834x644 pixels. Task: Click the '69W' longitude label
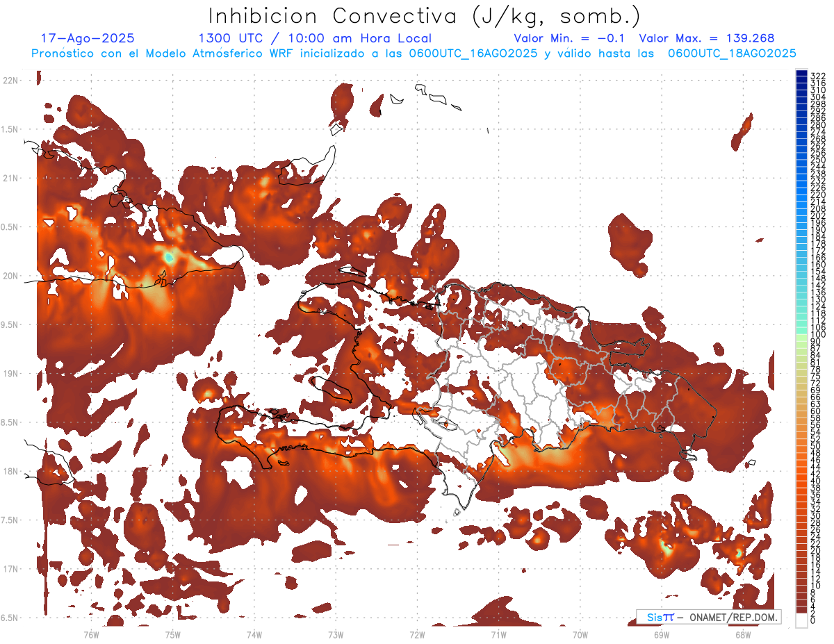[662, 634]
